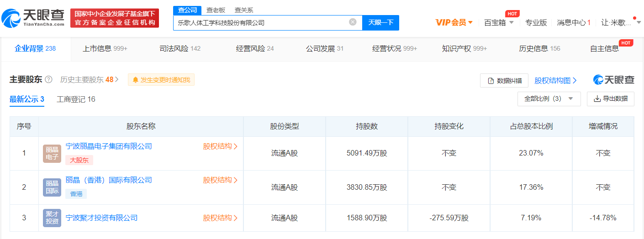Click the 大股东 tag
The image size is (644, 239).
79,160
